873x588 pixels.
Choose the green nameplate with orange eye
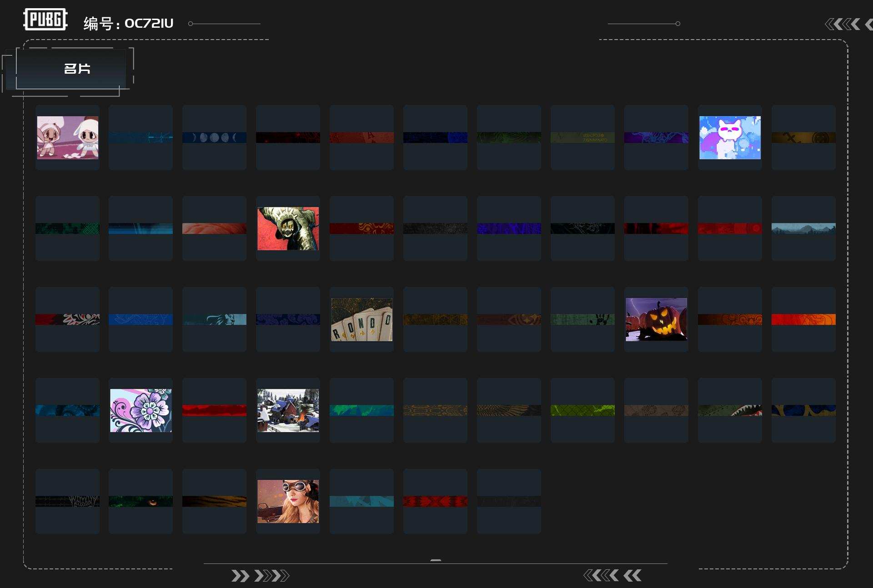140,501
